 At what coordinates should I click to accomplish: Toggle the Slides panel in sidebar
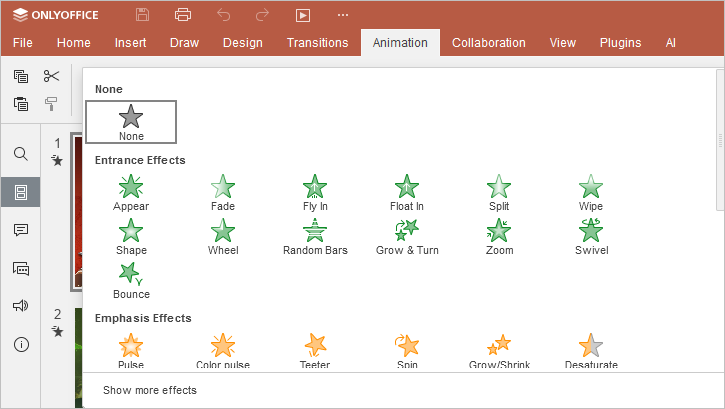20,192
